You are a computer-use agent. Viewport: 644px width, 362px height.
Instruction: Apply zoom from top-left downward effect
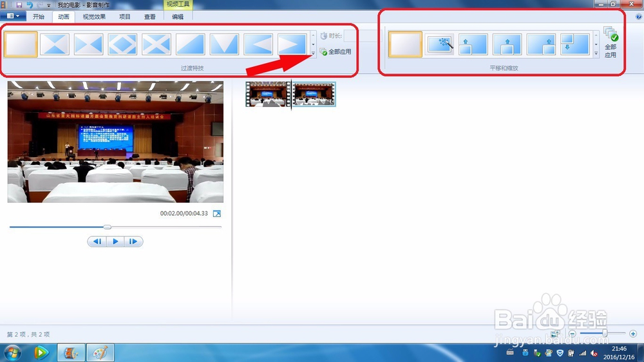point(575,44)
